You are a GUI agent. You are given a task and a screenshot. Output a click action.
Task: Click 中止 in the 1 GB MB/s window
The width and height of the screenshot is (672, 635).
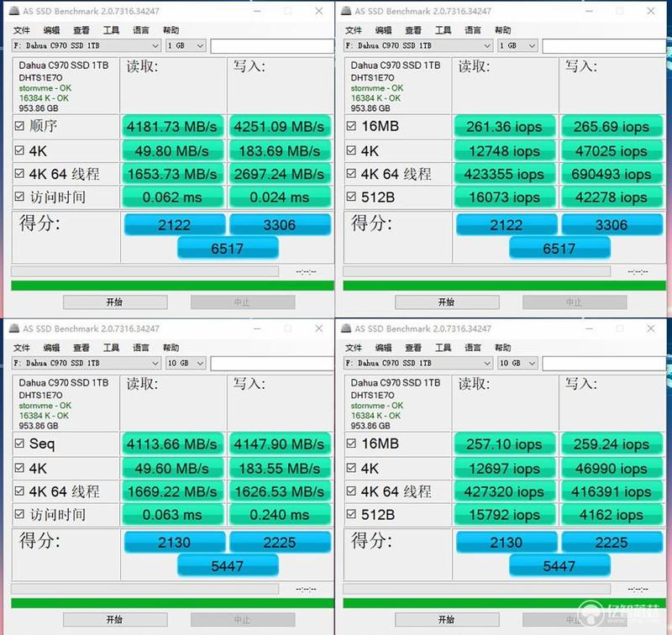243,302
